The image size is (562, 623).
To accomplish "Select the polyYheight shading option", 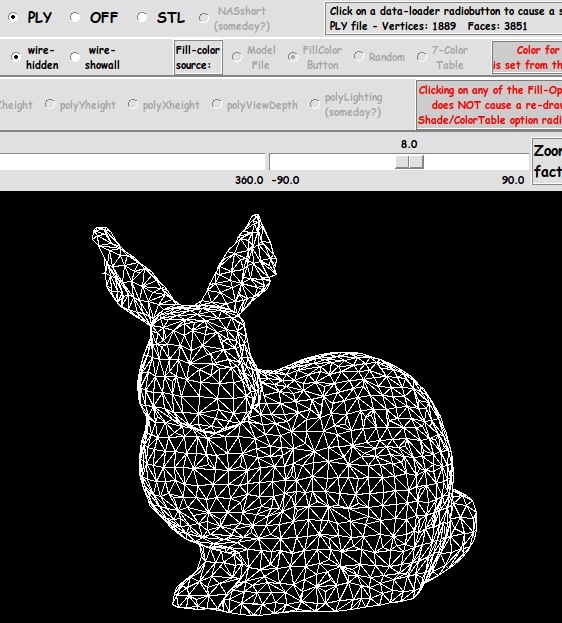I will click(50, 104).
